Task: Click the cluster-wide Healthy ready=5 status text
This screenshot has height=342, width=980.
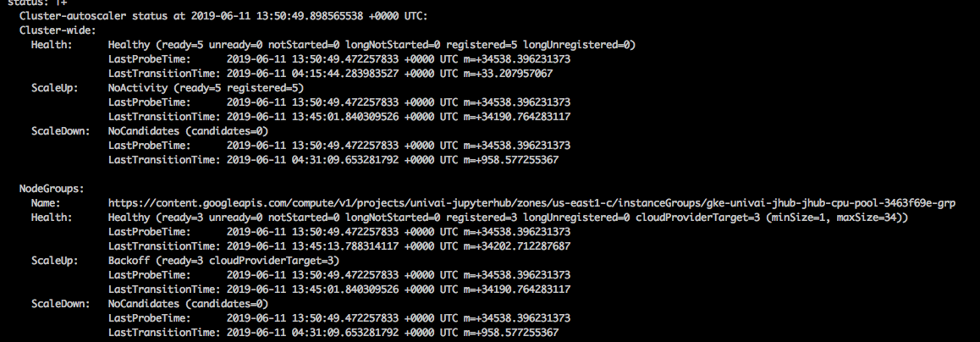Action: tap(372, 45)
